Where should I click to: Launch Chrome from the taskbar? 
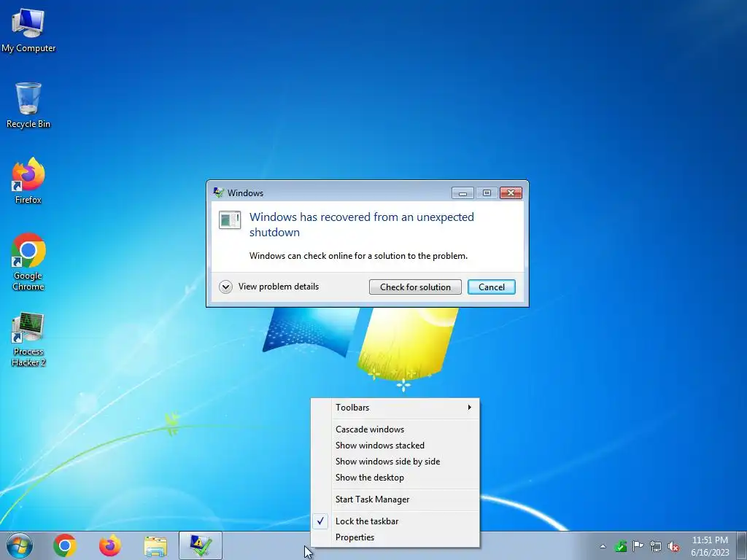(x=65, y=545)
